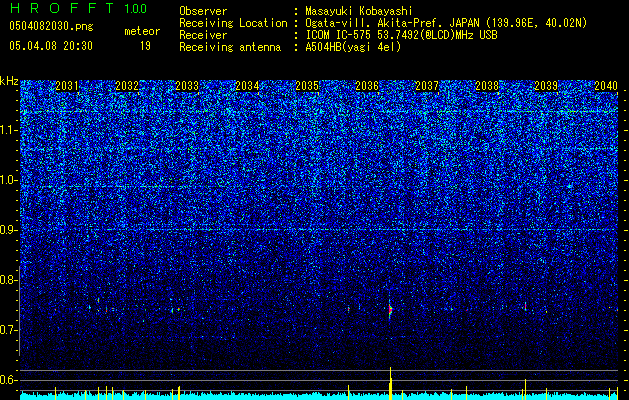Click the Receiving Location label
The height and width of the screenshot is (400, 629).
[x=233, y=23]
